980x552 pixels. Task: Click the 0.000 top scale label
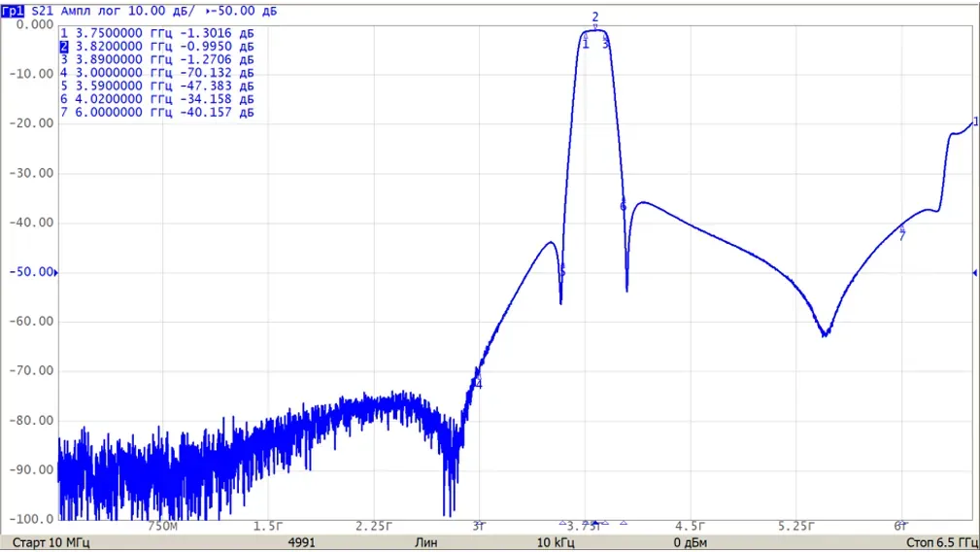(35, 24)
